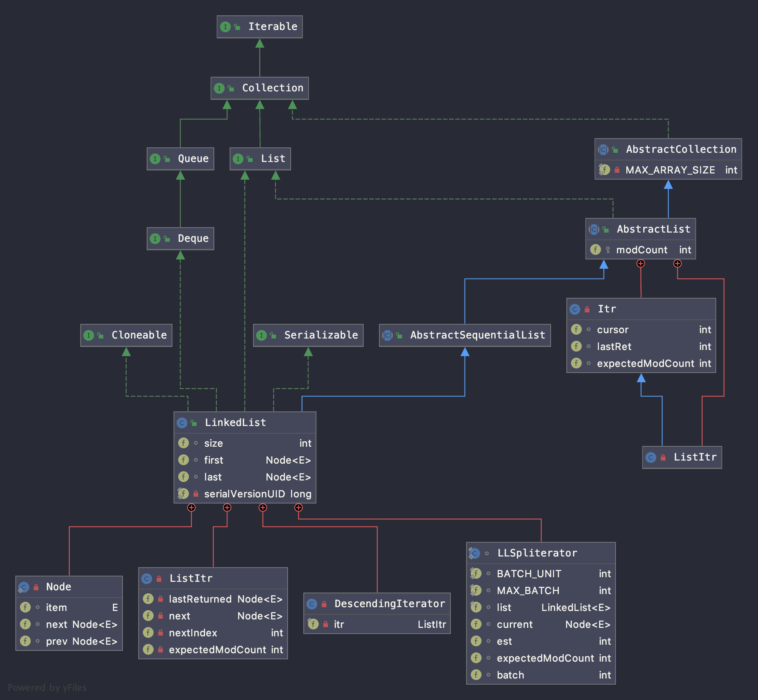Click the class icon on DescendingIterator node
This screenshot has width=758, height=700.
tap(312, 604)
